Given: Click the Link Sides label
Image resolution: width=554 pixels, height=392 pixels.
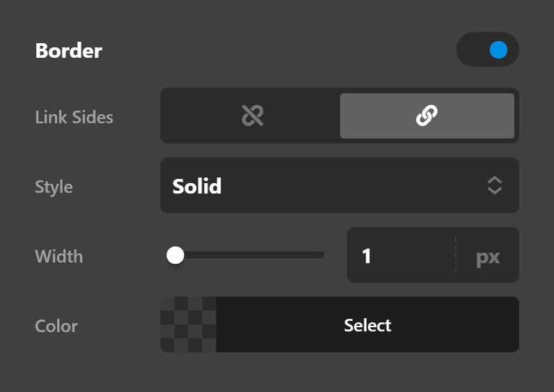Looking at the screenshot, I should click(x=74, y=117).
